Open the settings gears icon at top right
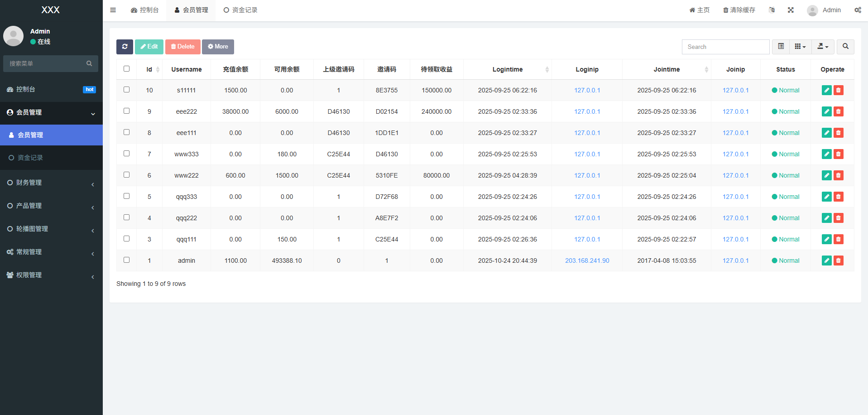The width and height of the screenshot is (868, 415). point(858,10)
